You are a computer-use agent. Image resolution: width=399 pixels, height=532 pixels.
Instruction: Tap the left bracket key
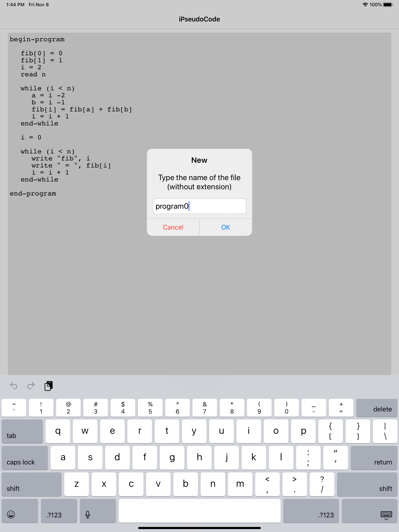[x=330, y=432]
